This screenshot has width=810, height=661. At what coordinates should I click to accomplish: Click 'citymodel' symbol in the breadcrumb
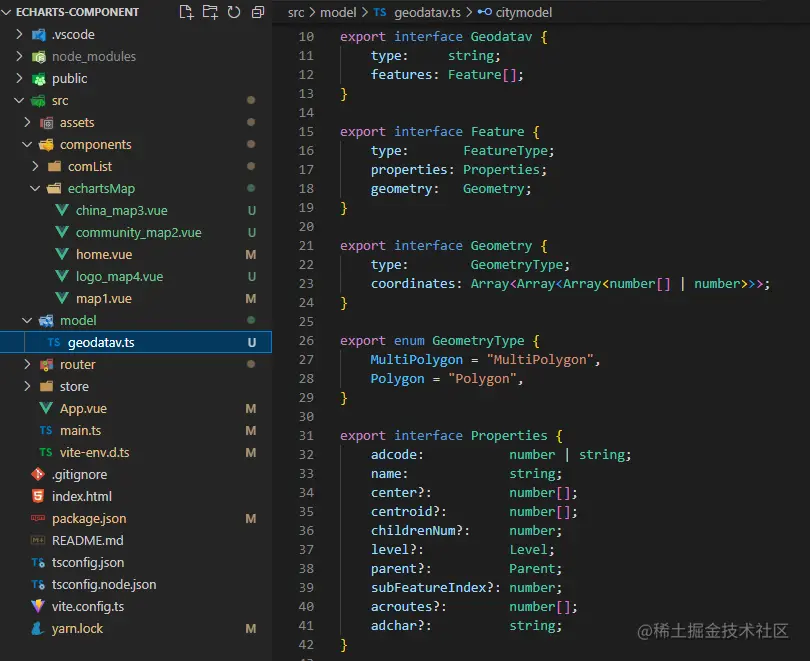click(524, 12)
